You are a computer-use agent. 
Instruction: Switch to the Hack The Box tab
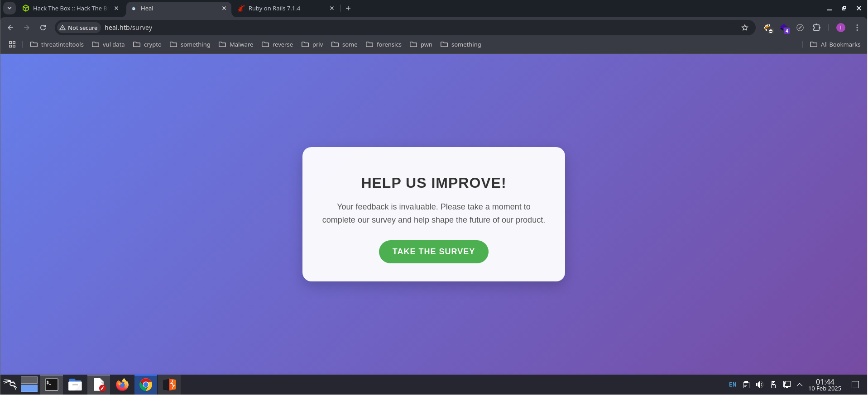click(68, 8)
